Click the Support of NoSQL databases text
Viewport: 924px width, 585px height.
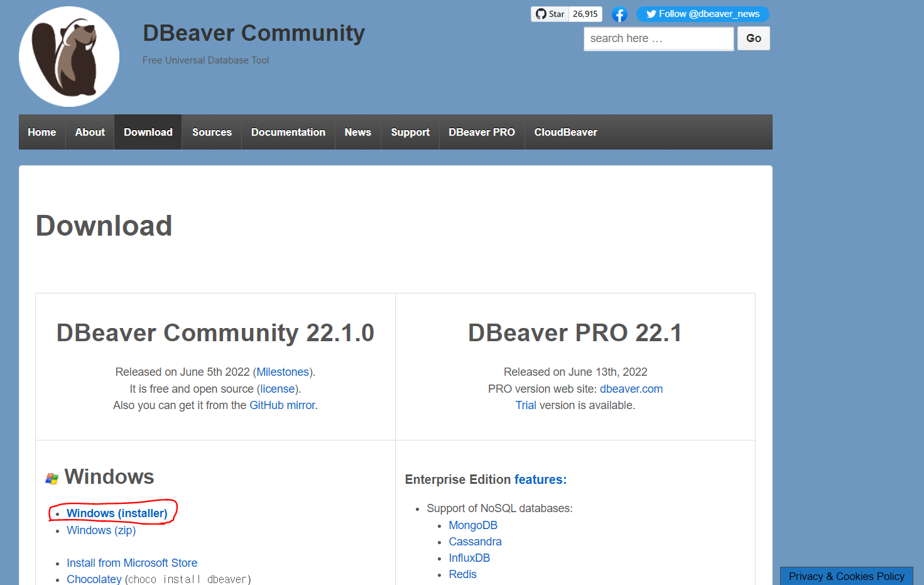499,508
